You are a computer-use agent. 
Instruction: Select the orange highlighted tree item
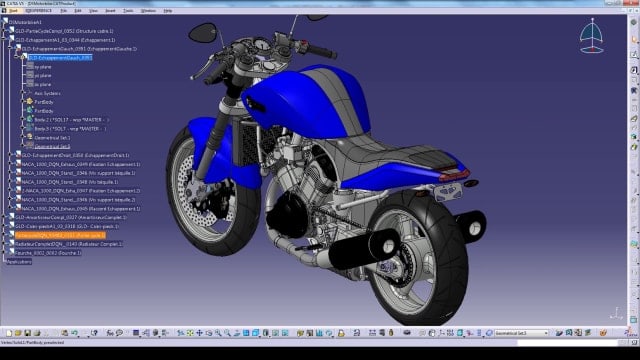tap(60, 235)
